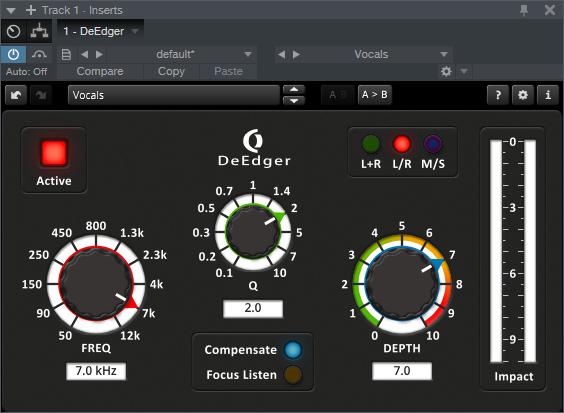Click the sidechain icon next to power

[39, 55]
